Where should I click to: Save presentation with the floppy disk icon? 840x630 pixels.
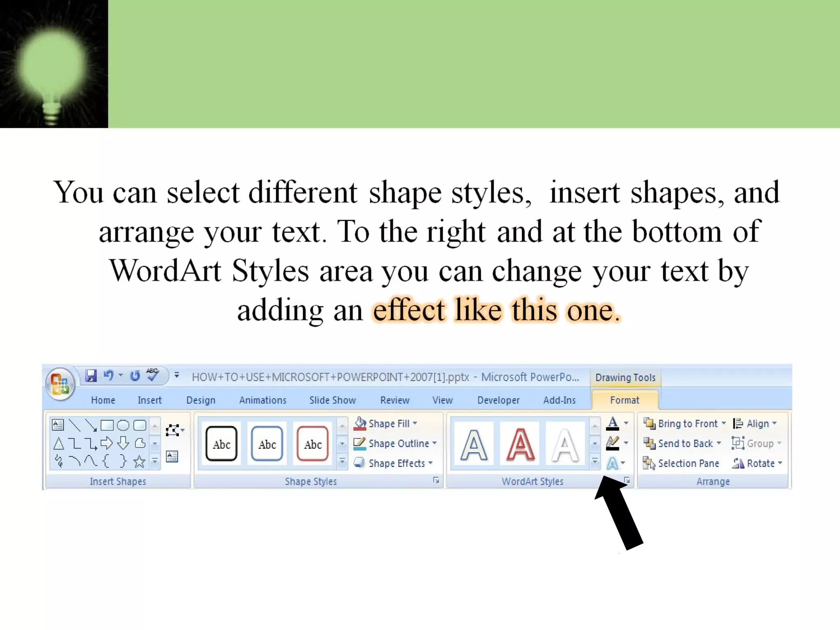91,376
